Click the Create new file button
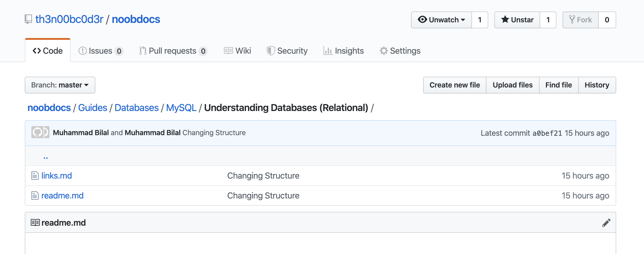 pos(455,85)
